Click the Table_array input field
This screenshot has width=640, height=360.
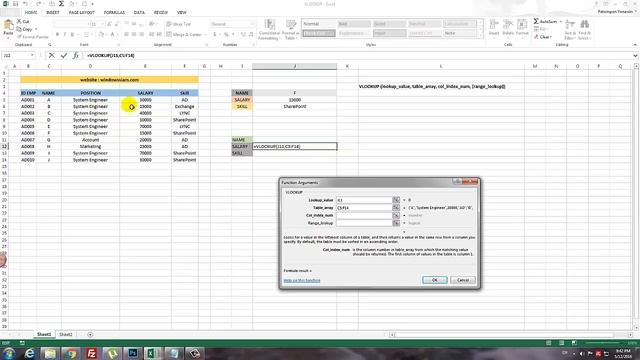click(364, 208)
